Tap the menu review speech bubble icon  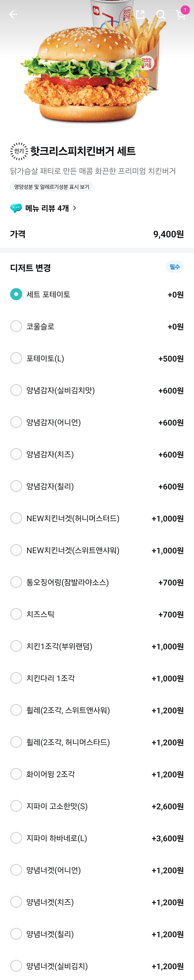coord(16,208)
